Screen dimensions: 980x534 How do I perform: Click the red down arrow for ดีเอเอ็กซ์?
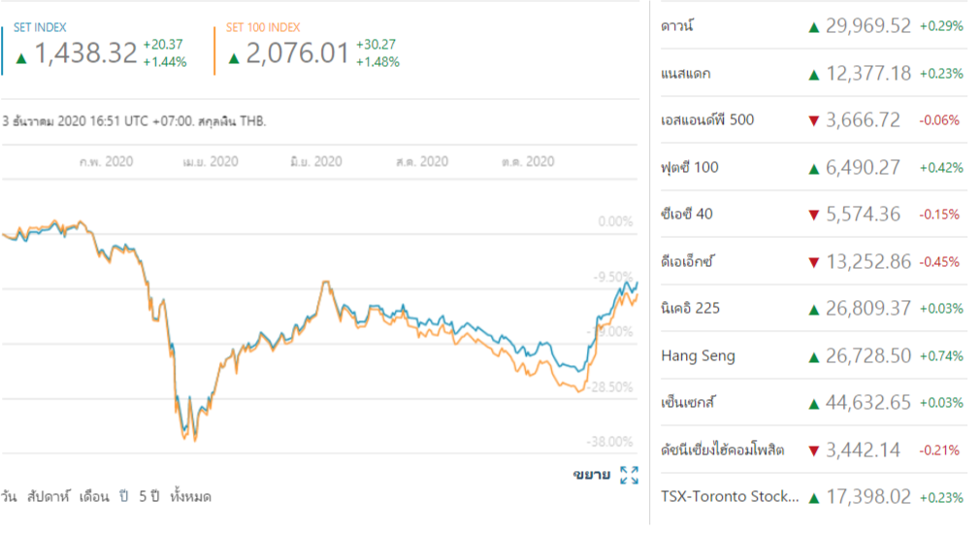tap(814, 262)
